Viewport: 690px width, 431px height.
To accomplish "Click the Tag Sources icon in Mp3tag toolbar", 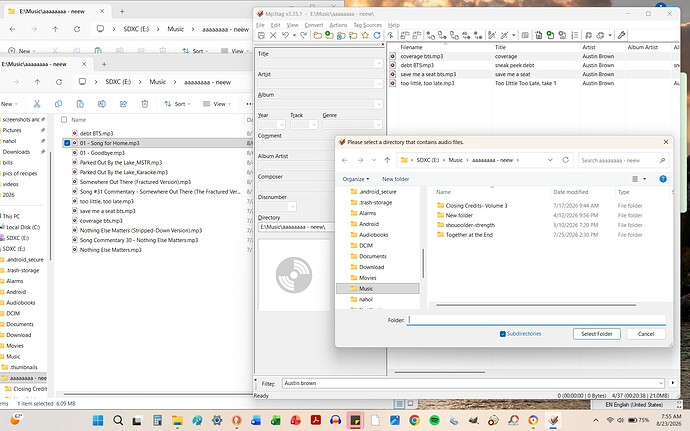I will click(x=600, y=35).
